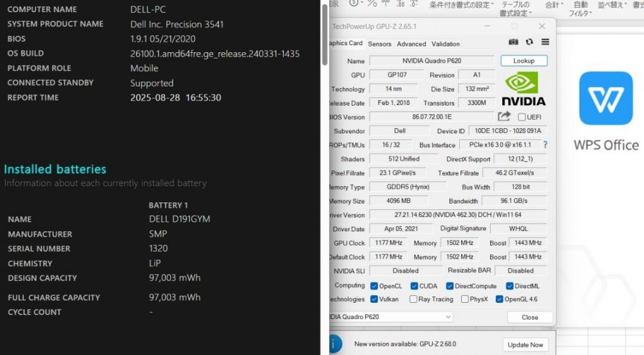This screenshot has width=644, height=355.
Task: Toggle the Vulkan checkbox
Action: point(374,299)
